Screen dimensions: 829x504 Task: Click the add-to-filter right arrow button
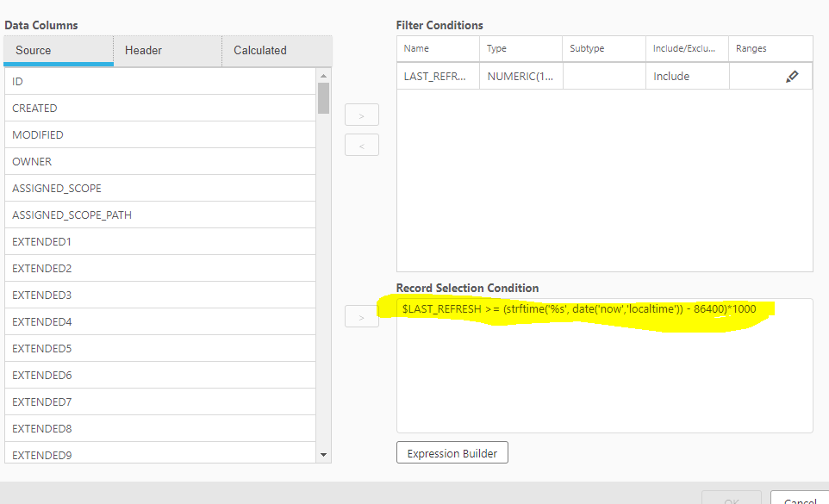click(362, 115)
